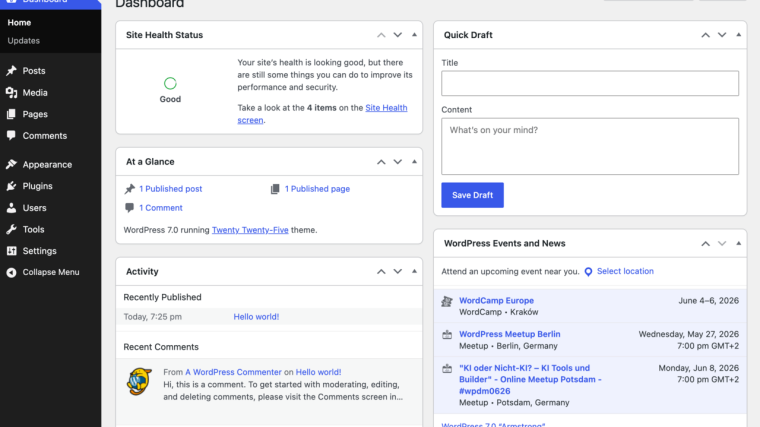The width and height of the screenshot is (760, 427).
Task: Open the Appearance menu label
Action: tap(47, 165)
